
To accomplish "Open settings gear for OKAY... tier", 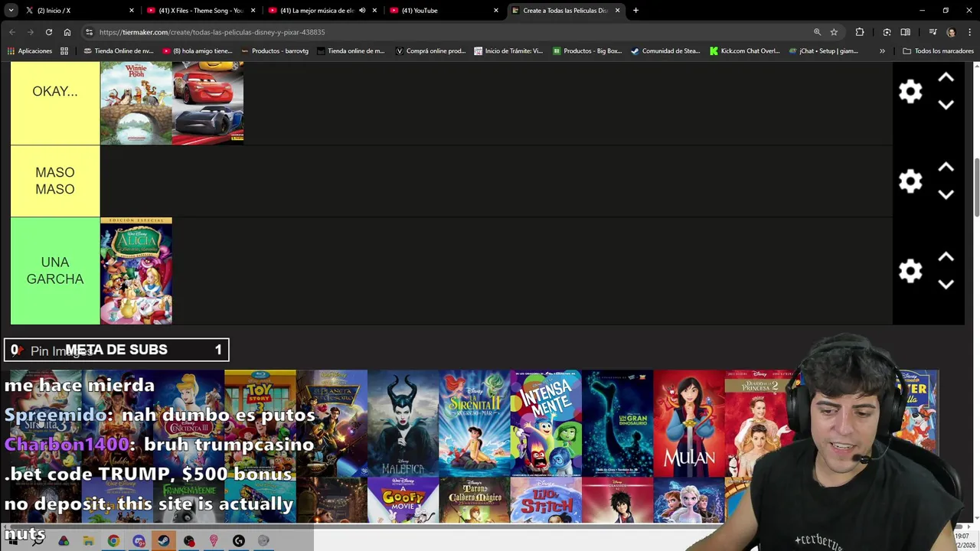I will coord(910,92).
